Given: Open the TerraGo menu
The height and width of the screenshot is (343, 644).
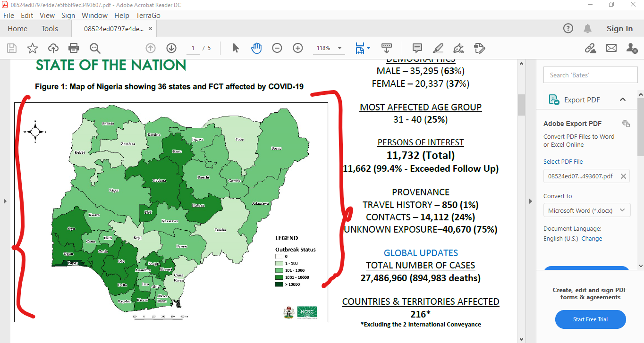Looking at the screenshot, I should click(x=148, y=15).
